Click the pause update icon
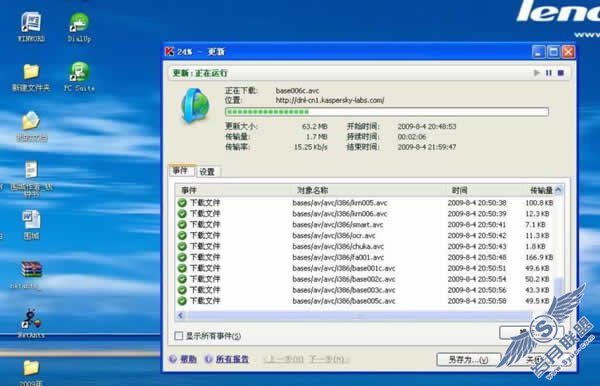 point(548,73)
